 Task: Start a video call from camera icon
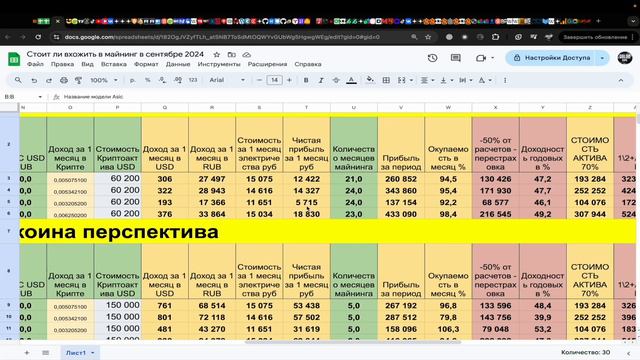coord(481,58)
